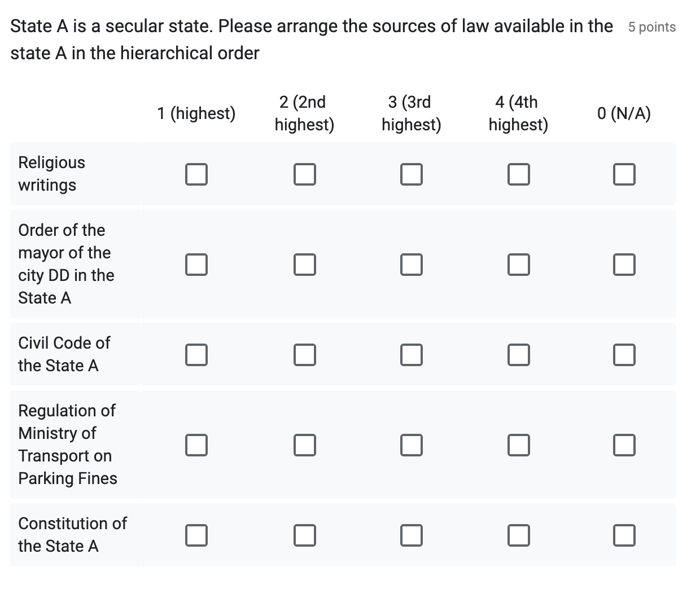Viewport: 700px width, 598px height.
Task: Check '2 (2nd highest)' for Civil Code
Action: point(304,355)
